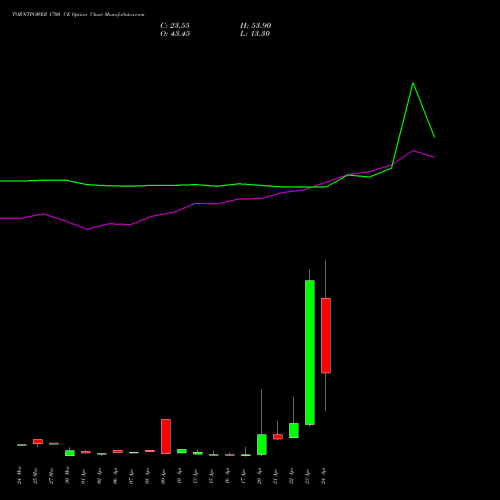The width and height of the screenshot is (500, 500).
Task: Click the 20 Apr date label
Action: click(x=259, y=476)
